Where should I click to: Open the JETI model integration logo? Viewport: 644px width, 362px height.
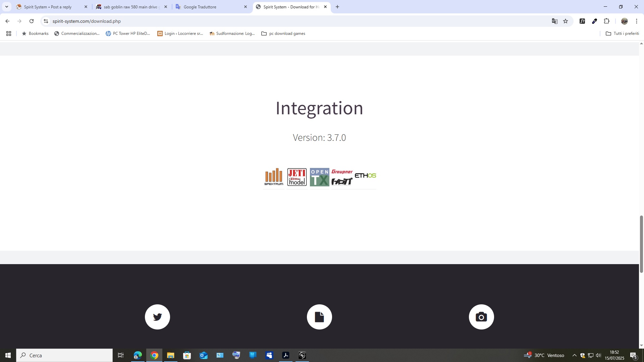[297, 177]
